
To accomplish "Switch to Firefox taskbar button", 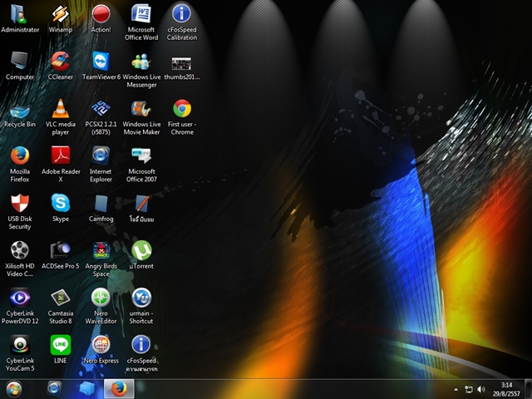I will pos(119,389).
